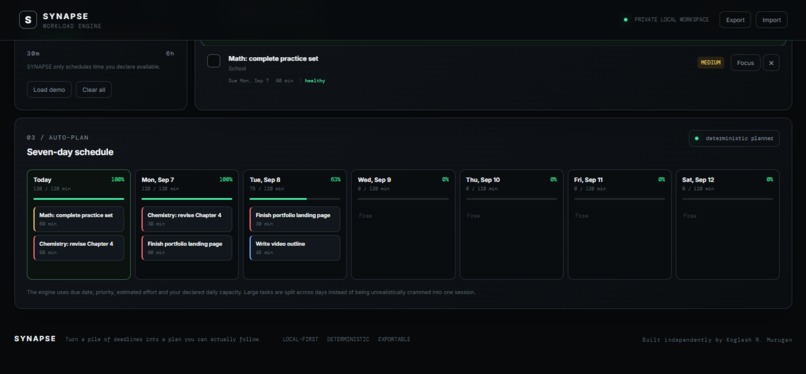Click the DETERMINISTIC footer tag
This screenshot has height=374, width=806.
click(x=348, y=339)
